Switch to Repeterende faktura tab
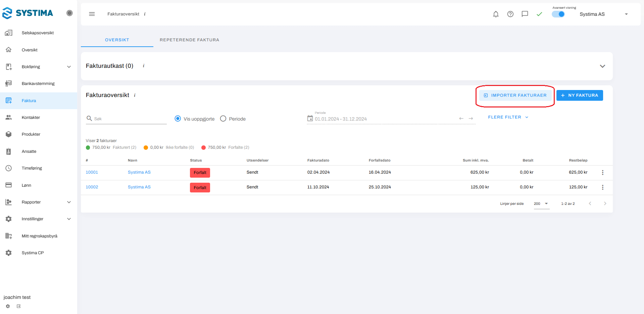This screenshot has width=644, height=314. 190,40
